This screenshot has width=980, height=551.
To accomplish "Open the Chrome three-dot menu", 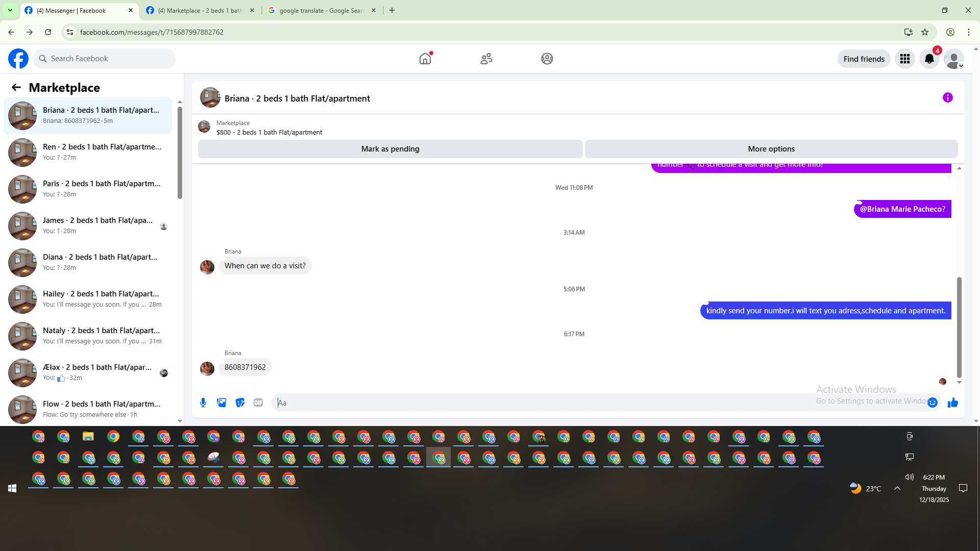I will 969,32.
